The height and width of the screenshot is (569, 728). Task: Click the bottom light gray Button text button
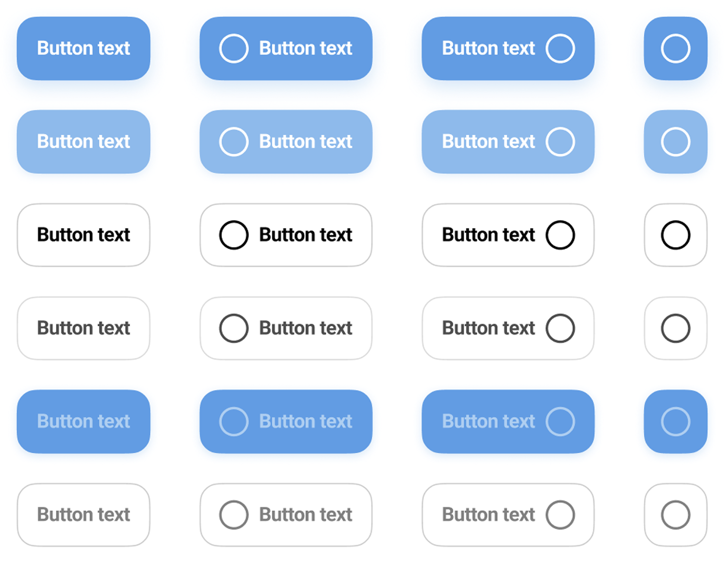[83, 515]
